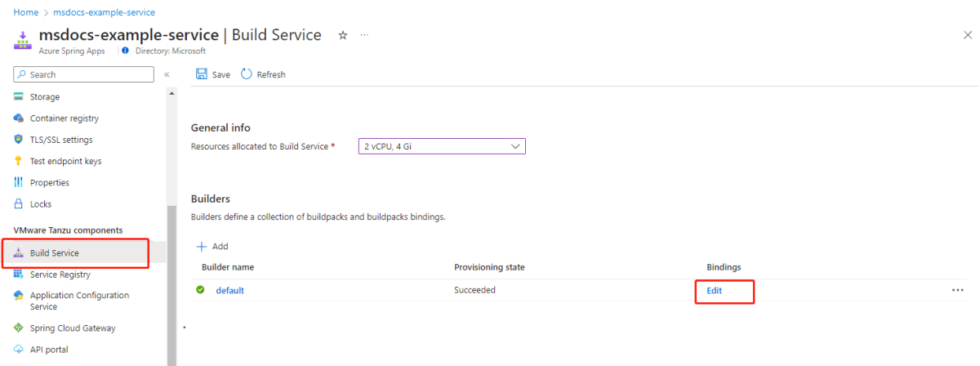Image resolution: width=980 pixels, height=366 pixels.
Task: Open more options for default builder
Action: coord(958,290)
